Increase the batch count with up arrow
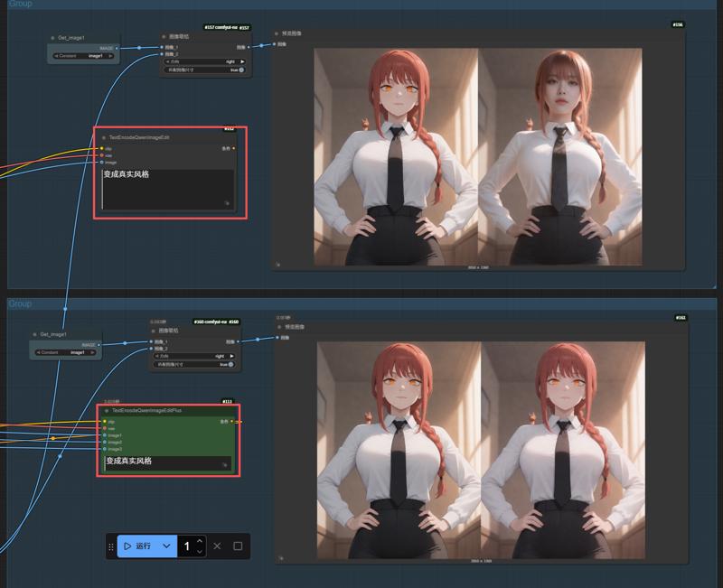723x588 pixels. (201, 541)
